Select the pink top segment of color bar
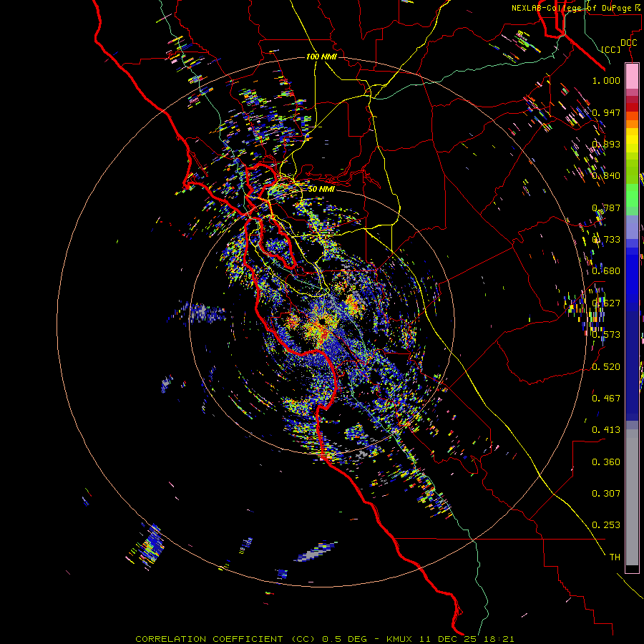This screenshot has height=644, width=644. pos(632,77)
